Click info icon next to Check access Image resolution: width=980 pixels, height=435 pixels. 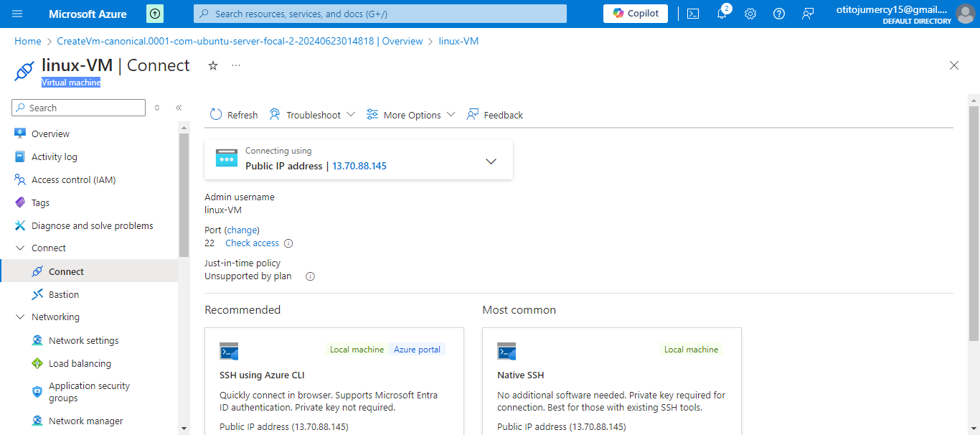[288, 243]
